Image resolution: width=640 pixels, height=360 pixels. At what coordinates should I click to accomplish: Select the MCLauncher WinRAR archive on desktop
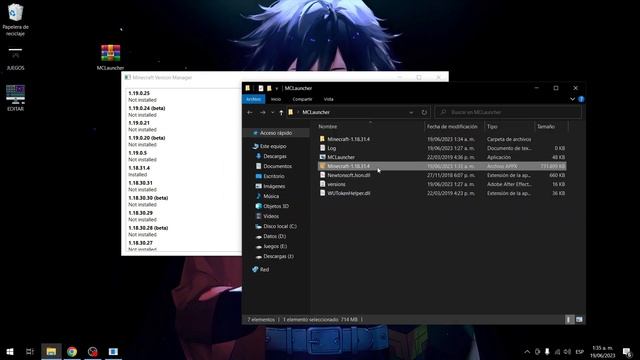point(110,57)
